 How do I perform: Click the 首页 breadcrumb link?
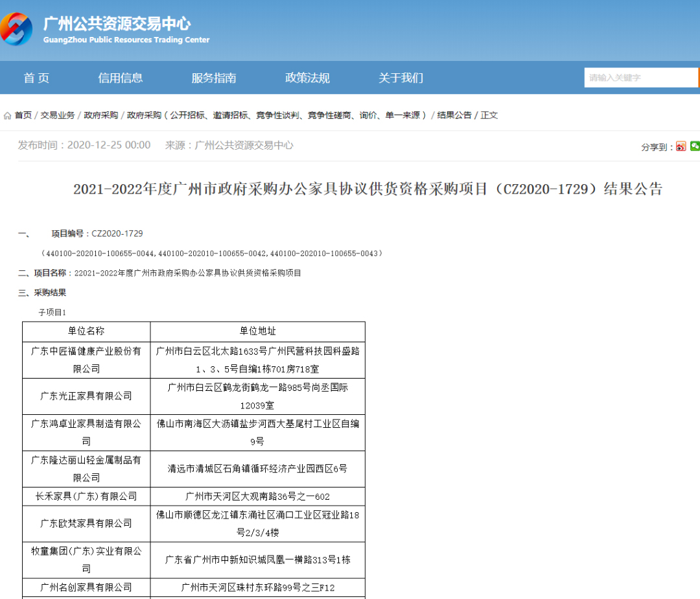(x=23, y=115)
